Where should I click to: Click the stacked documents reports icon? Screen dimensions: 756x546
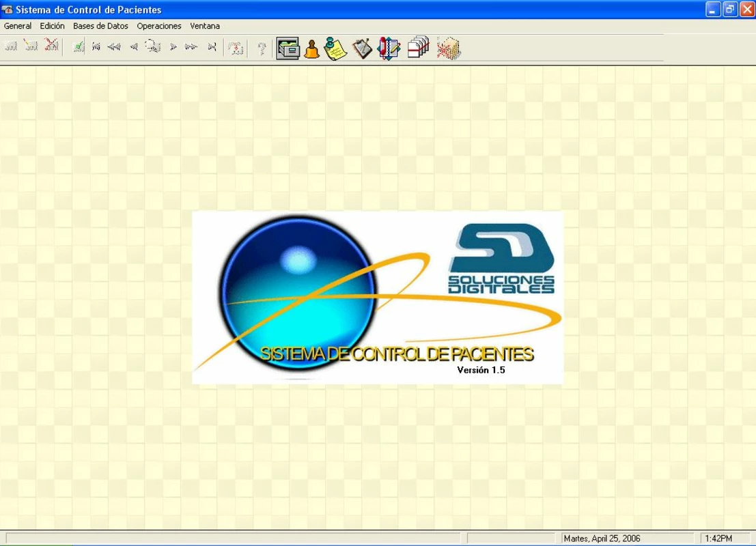(x=418, y=47)
